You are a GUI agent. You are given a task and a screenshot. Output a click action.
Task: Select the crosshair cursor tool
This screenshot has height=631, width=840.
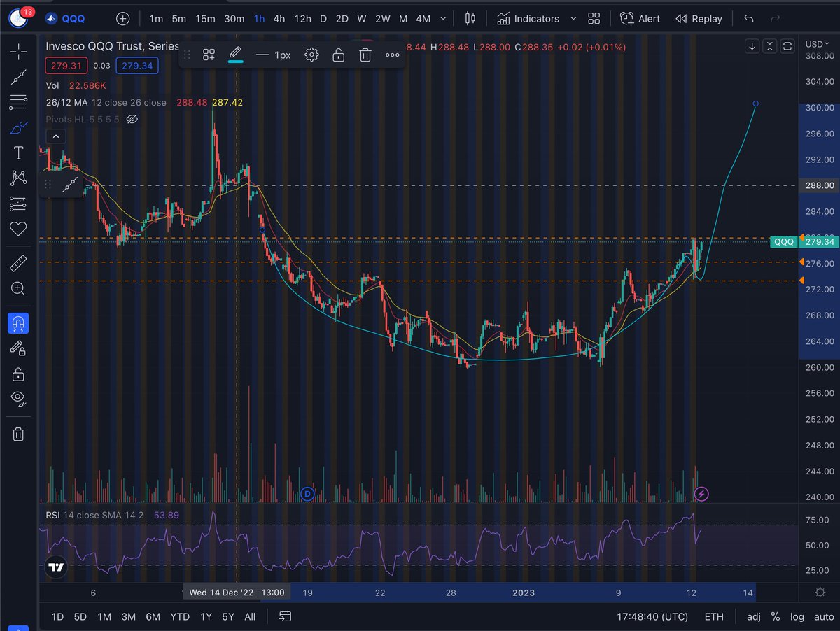(x=17, y=51)
